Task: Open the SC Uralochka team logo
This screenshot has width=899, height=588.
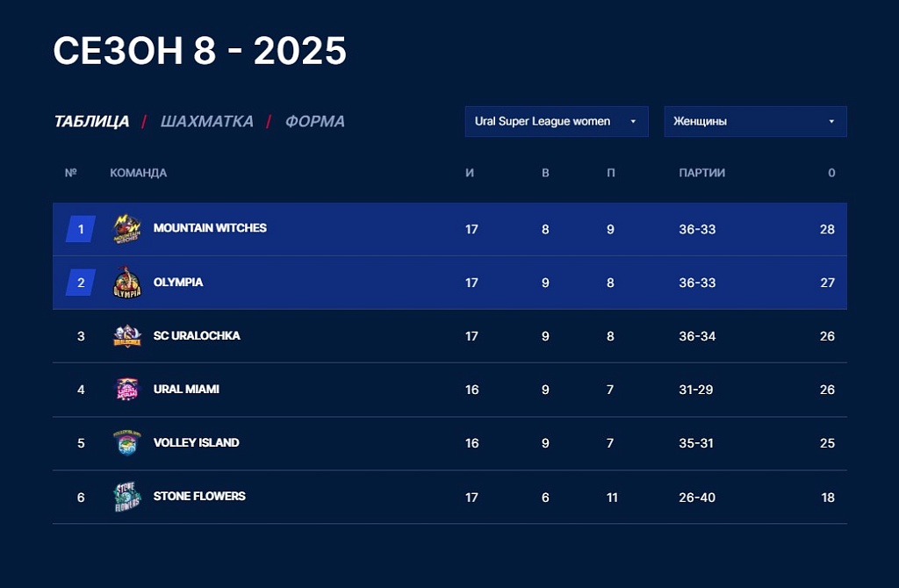Action: click(x=126, y=336)
